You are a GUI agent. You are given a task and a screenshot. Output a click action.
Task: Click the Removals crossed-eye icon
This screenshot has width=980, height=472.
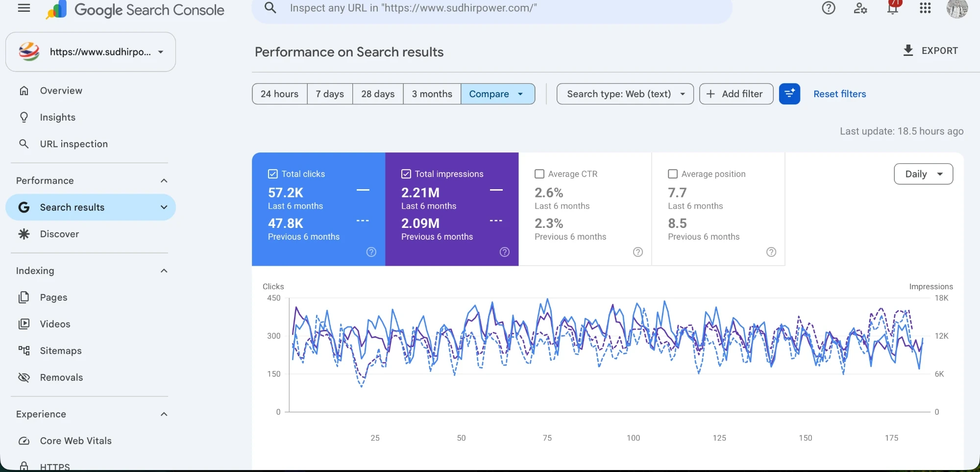(24, 377)
